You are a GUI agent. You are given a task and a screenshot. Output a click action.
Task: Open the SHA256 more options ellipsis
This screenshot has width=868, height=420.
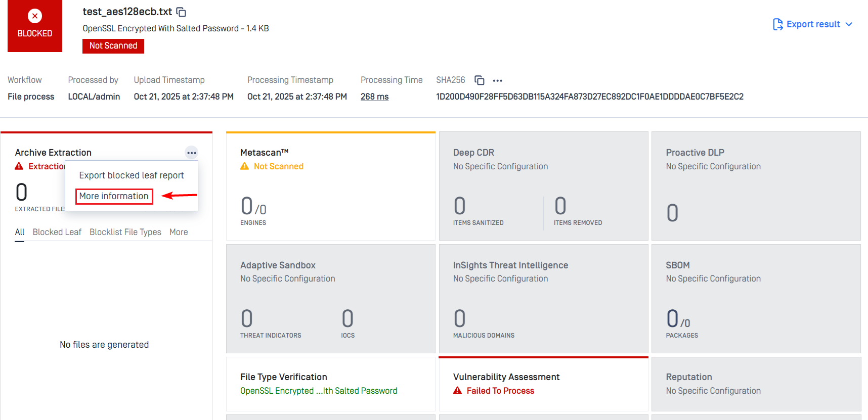(497, 80)
